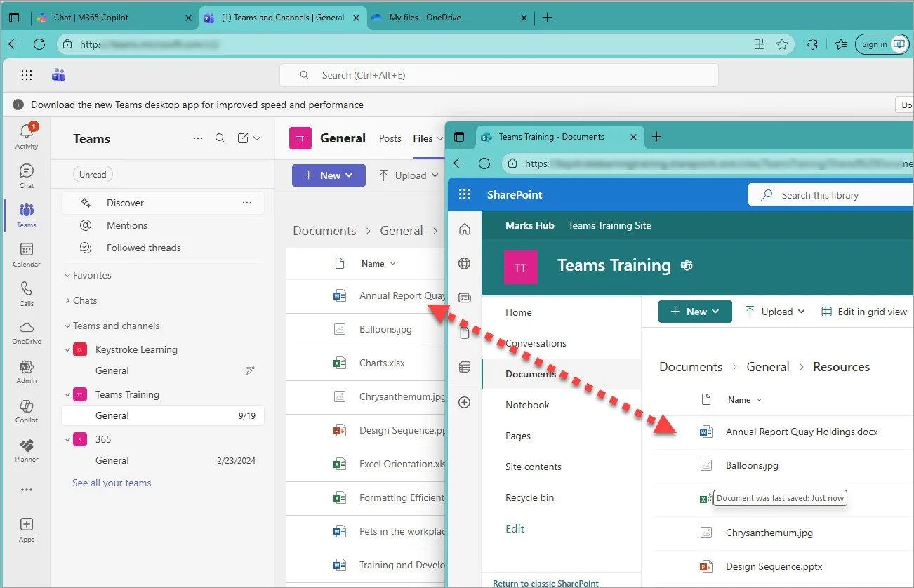
Task: Open Admin app in Teams sidebar
Action: point(27,372)
